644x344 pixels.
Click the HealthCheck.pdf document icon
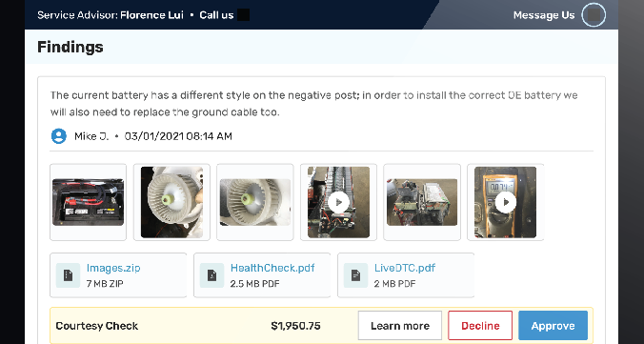211,275
